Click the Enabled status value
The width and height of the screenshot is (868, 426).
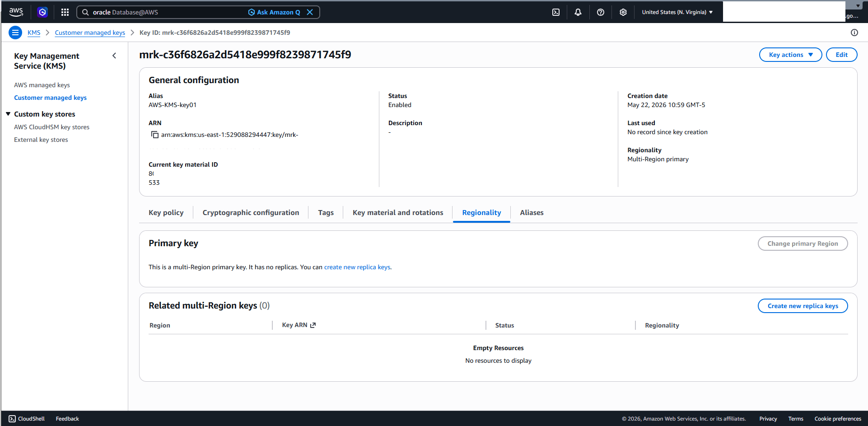tap(400, 105)
